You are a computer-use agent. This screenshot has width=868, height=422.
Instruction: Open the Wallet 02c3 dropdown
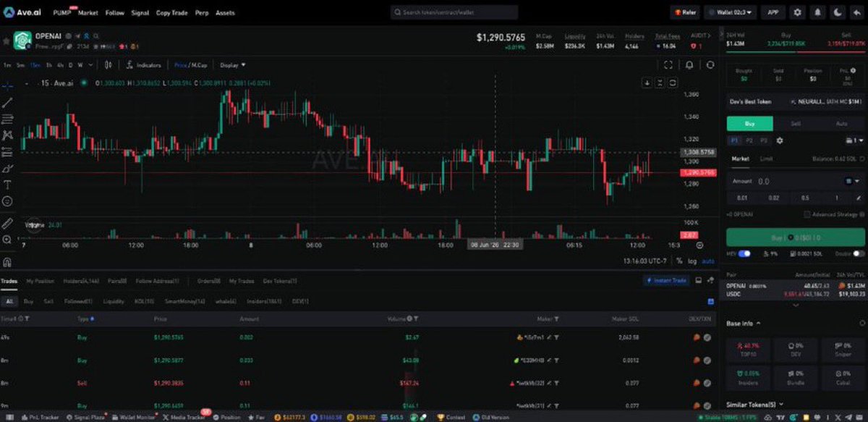pyautogui.click(x=731, y=12)
